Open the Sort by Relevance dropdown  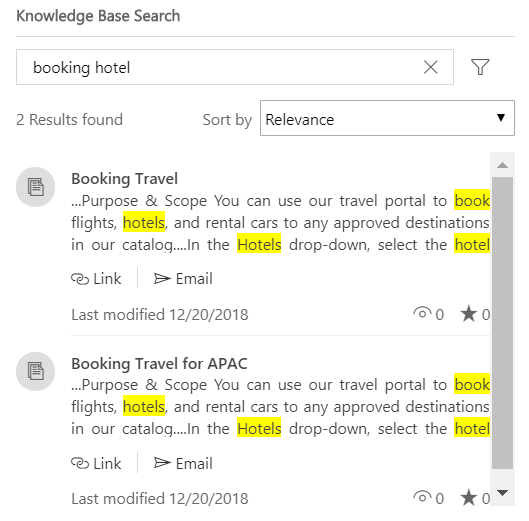point(387,118)
